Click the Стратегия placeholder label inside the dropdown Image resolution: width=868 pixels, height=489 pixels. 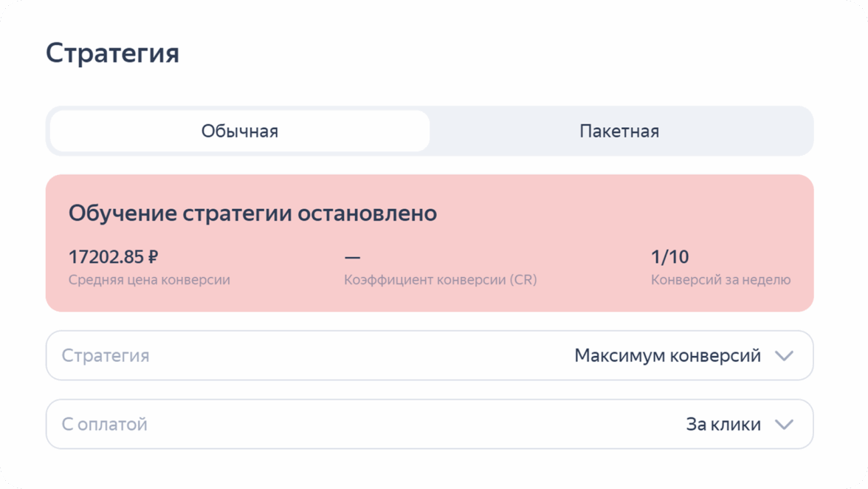click(x=106, y=356)
